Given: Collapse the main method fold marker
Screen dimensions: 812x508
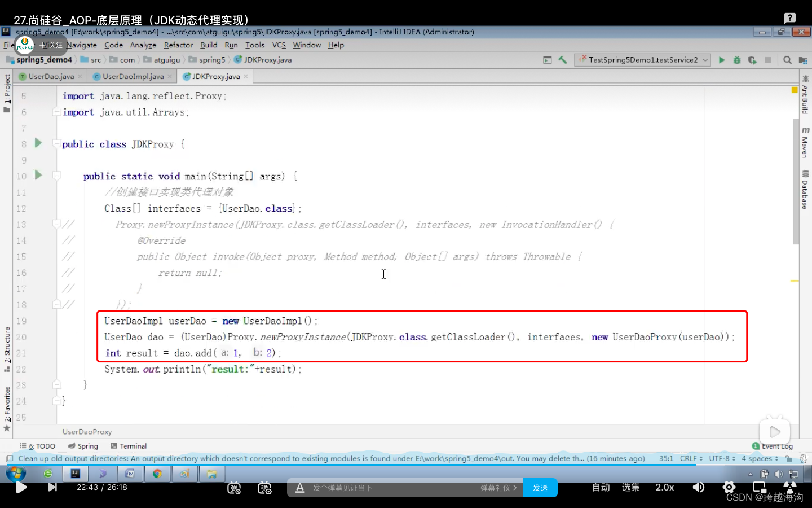Looking at the screenshot, I should 56,176.
